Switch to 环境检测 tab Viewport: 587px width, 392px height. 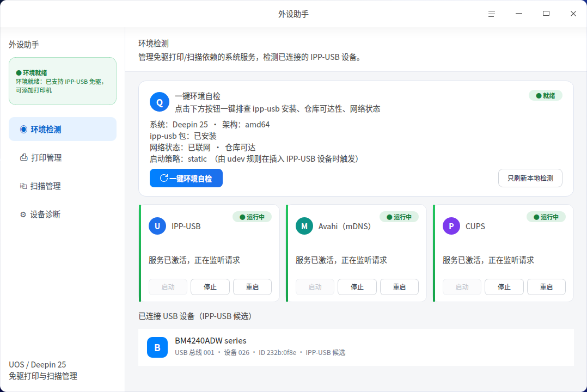tap(63, 129)
